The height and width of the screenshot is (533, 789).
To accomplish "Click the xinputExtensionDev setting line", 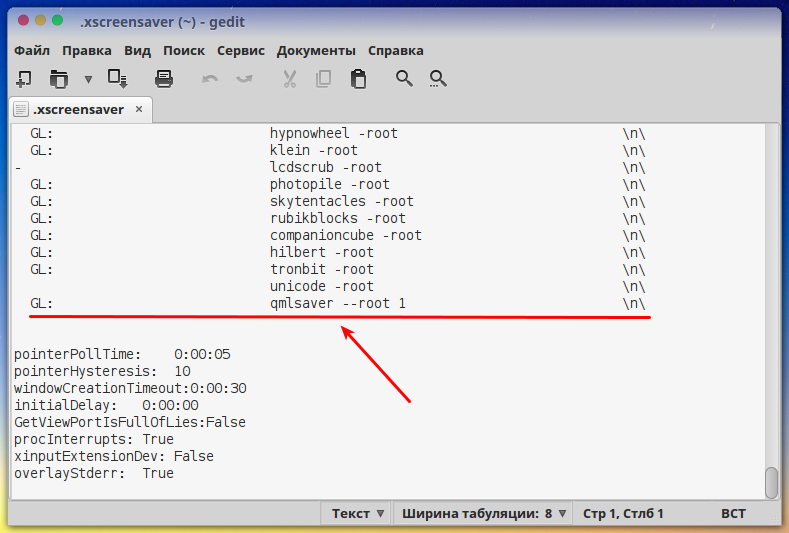I will 114,456.
